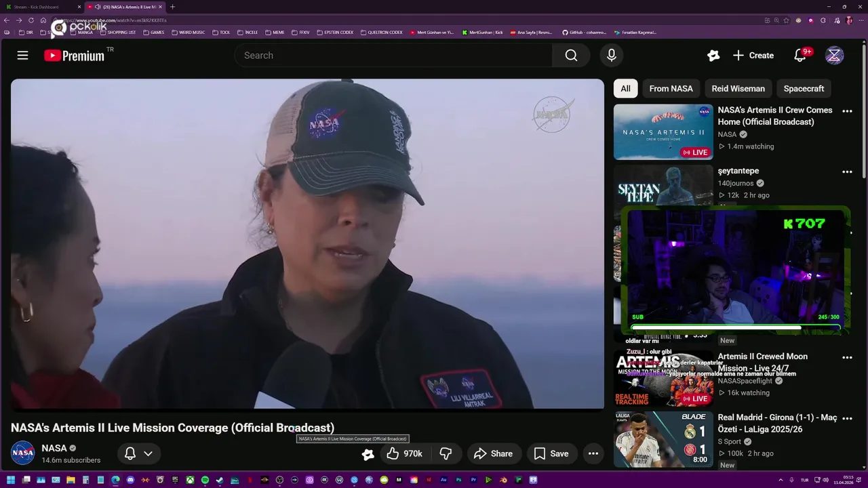The width and height of the screenshot is (868, 488).
Task: Open GitHub bookmark in bookmarks bar
Action: [x=584, y=33]
